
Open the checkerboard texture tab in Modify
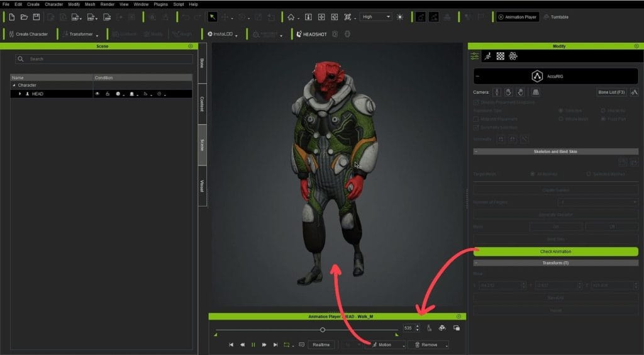(500, 56)
